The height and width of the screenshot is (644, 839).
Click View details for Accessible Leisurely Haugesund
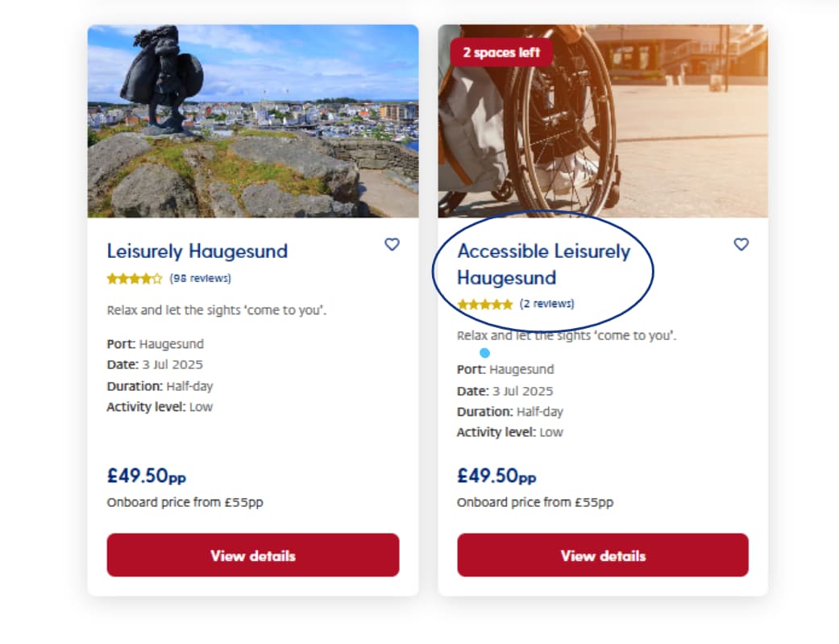[x=603, y=555]
